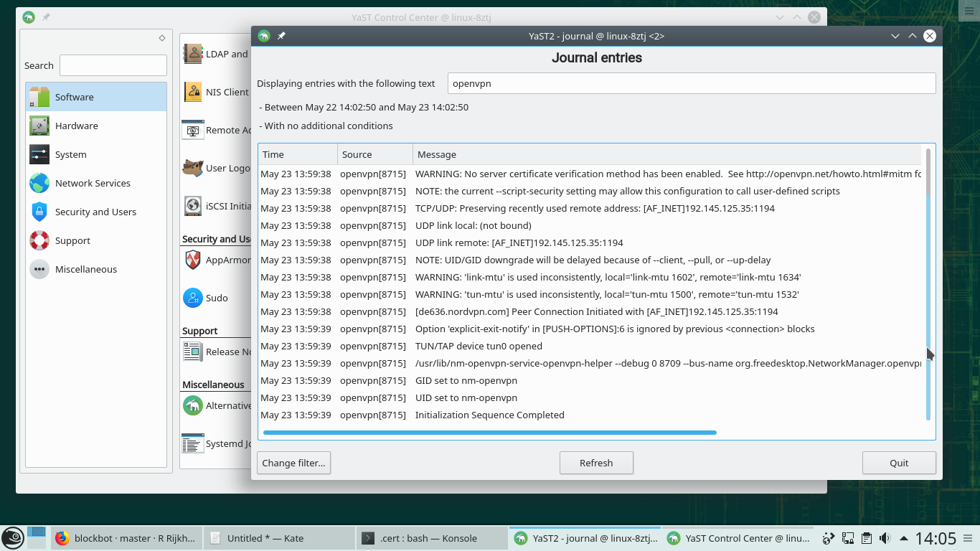
Task: Sort journal entries by Message column
Action: [x=667, y=154]
